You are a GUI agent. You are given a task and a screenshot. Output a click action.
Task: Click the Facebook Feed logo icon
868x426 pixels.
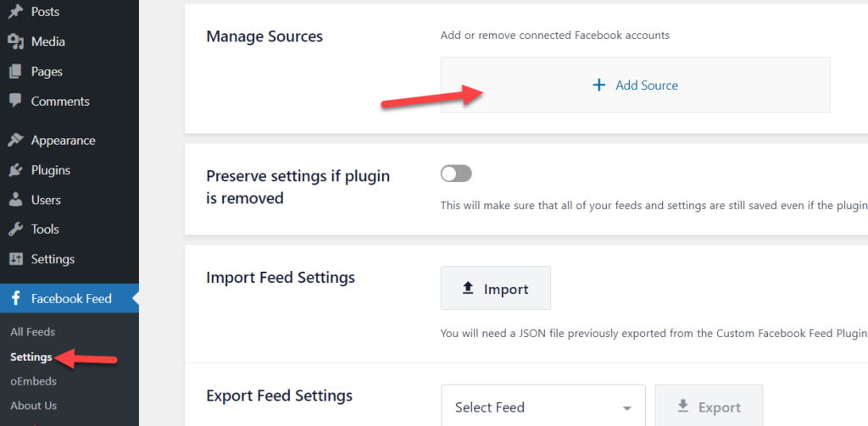point(16,299)
